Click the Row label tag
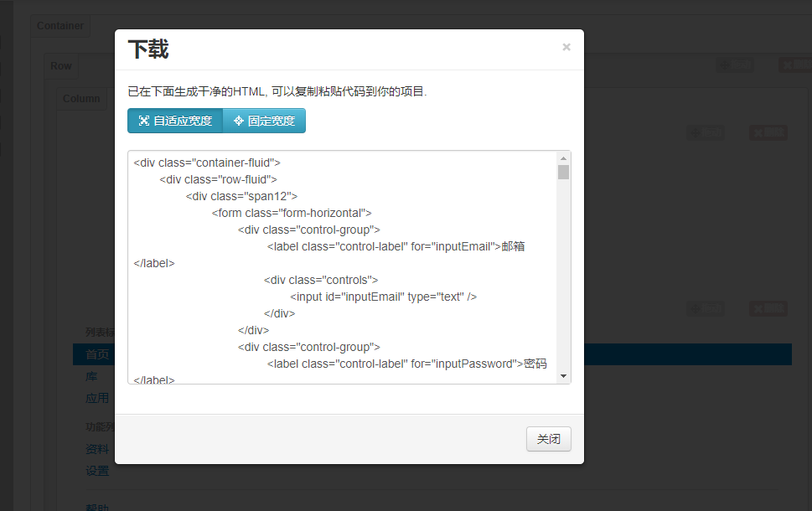812x511 pixels. pos(61,66)
